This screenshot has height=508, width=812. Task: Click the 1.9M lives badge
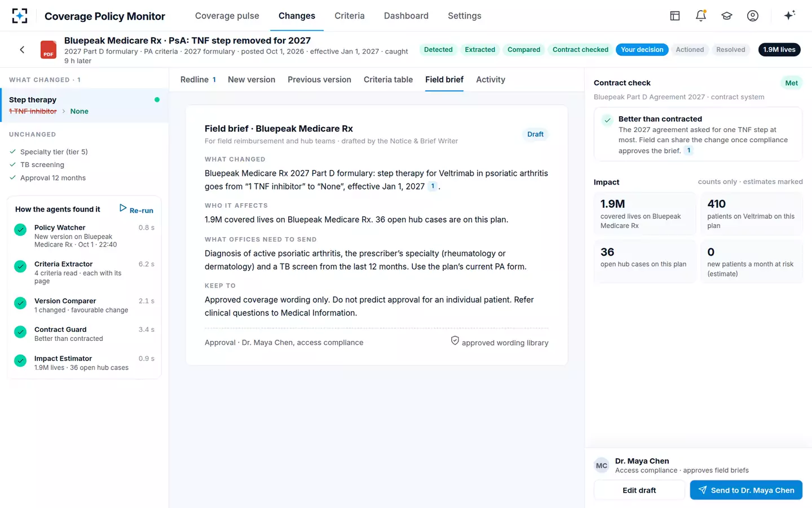(x=779, y=50)
